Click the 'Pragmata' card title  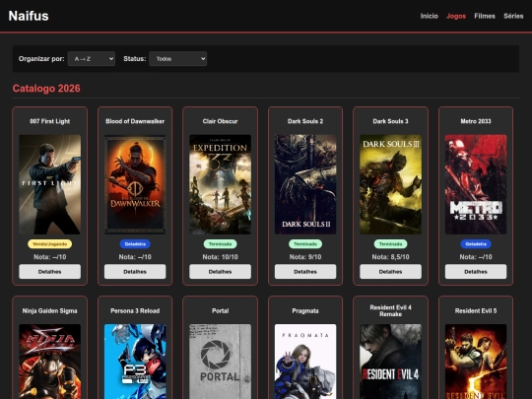pyautogui.click(x=305, y=310)
